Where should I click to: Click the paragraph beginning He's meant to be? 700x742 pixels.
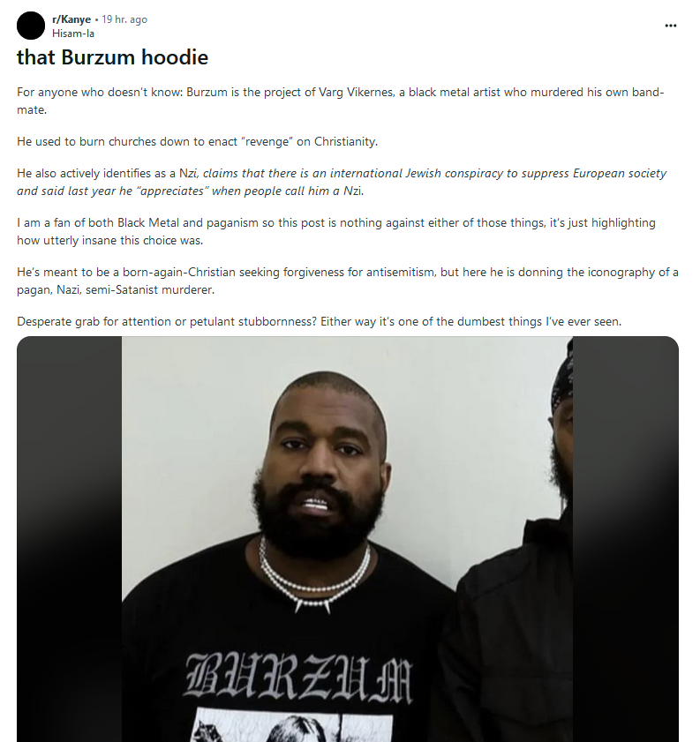348,281
